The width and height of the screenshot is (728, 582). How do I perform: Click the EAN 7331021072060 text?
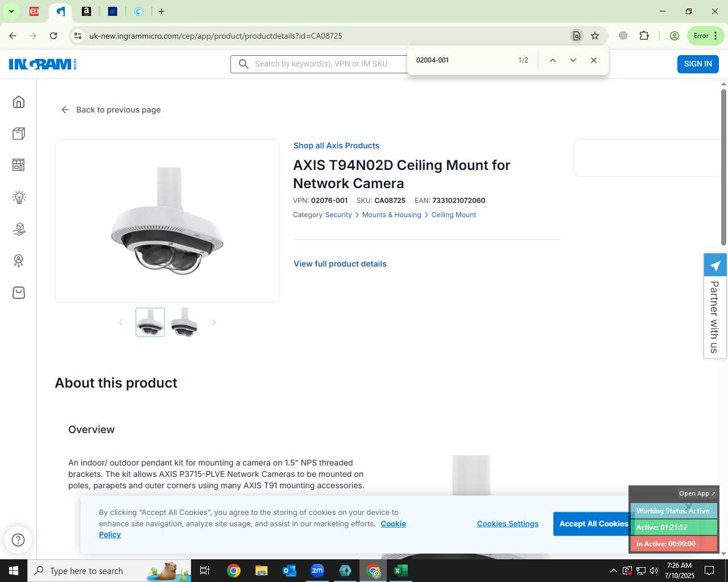click(x=450, y=201)
